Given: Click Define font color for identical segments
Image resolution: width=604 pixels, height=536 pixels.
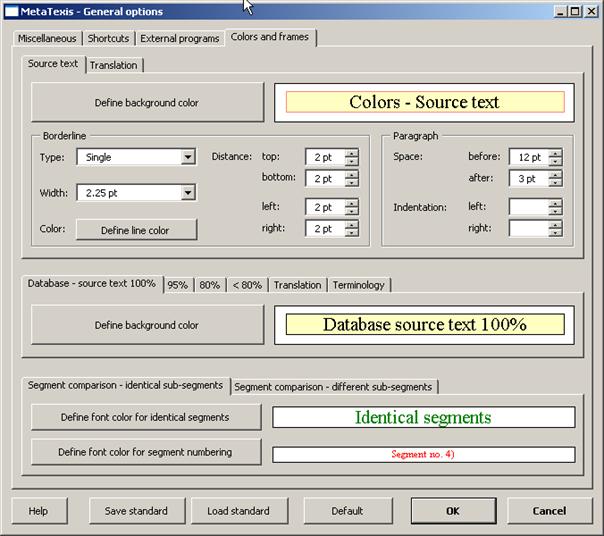Looking at the screenshot, I should [146, 417].
